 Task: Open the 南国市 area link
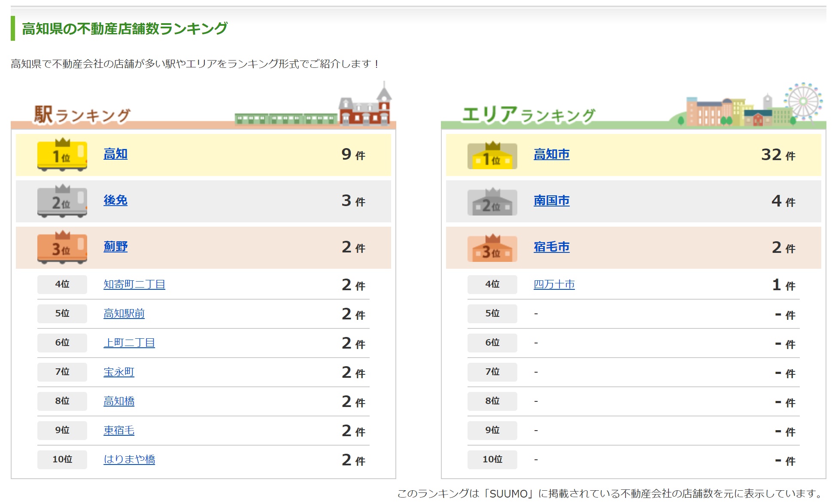click(x=552, y=200)
